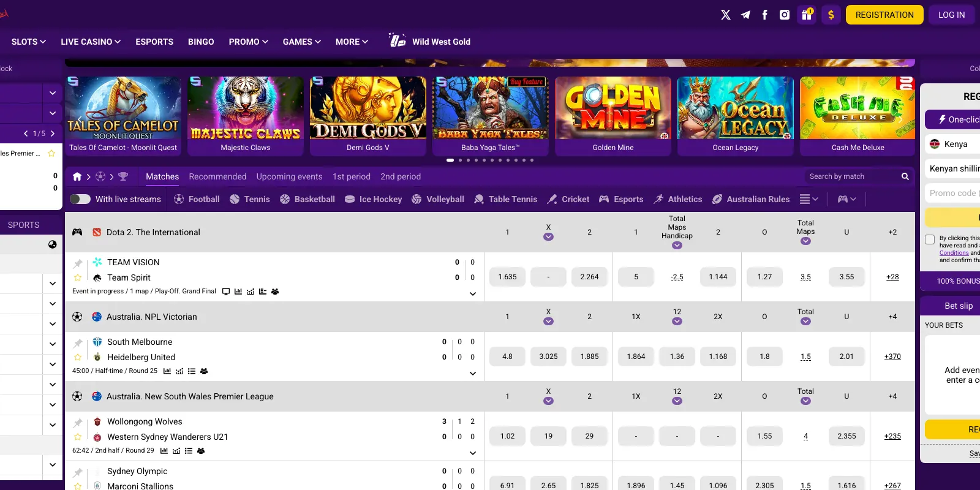
Task: Open the Instagram social link
Action: [785, 15]
